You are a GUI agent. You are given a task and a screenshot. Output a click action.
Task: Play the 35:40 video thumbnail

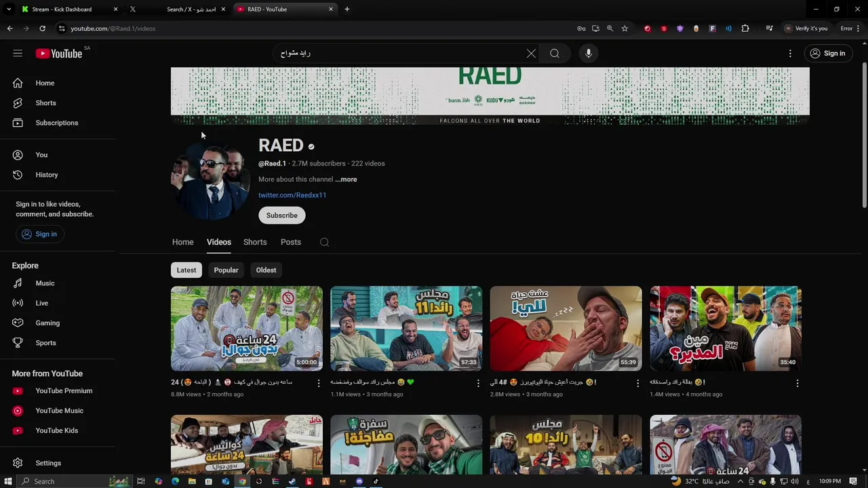726,328
